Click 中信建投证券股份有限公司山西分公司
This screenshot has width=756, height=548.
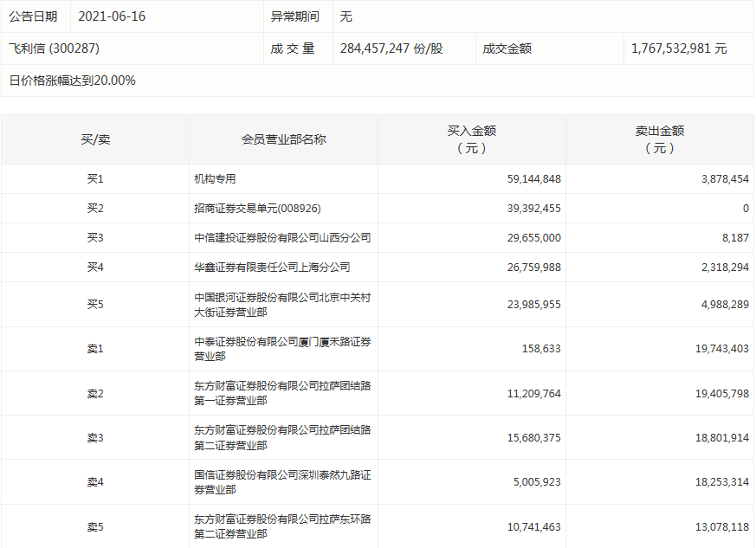(x=282, y=237)
